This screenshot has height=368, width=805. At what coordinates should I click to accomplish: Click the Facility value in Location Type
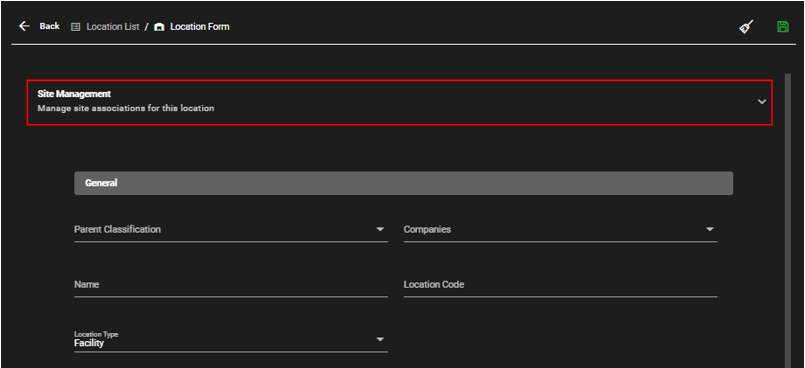coord(89,343)
